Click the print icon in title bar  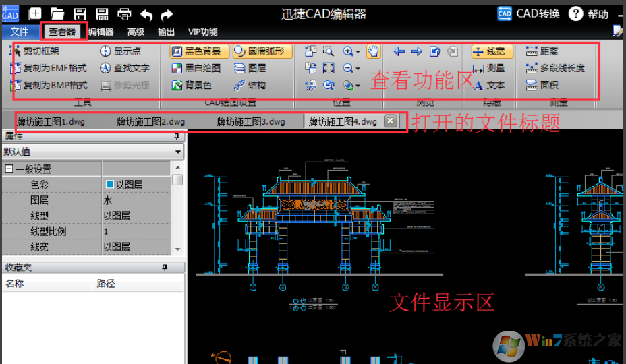coord(124,13)
